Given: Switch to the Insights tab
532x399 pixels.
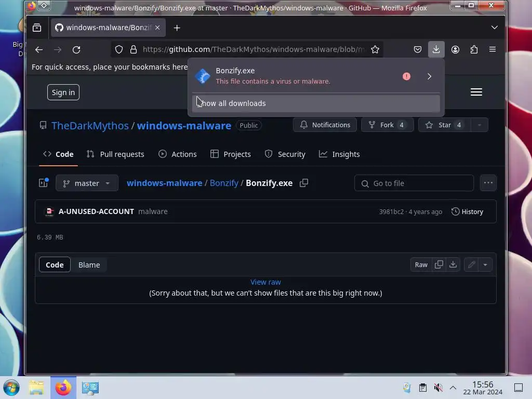Looking at the screenshot, I should pos(339,154).
